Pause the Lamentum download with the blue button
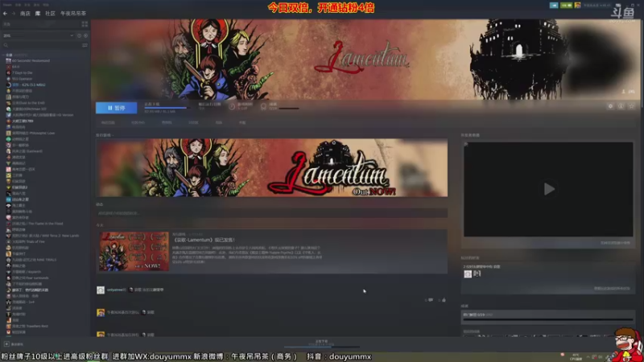Viewport: 644px width, 362px height. point(116,108)
